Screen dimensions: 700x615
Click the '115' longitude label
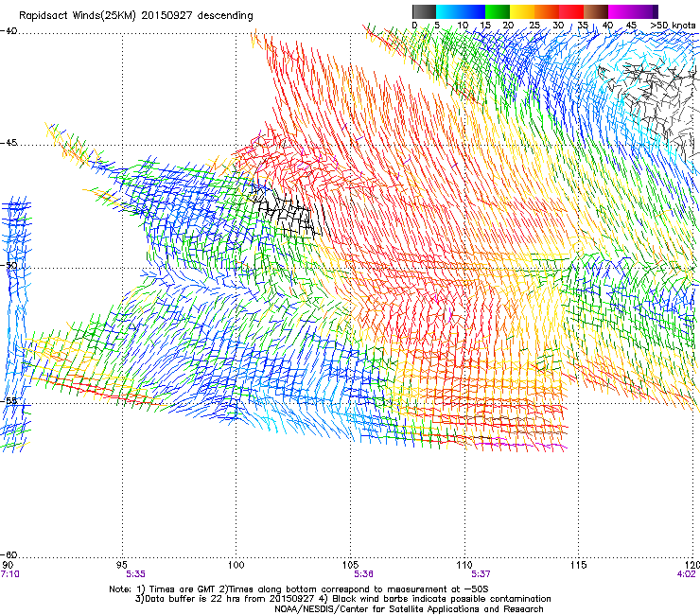point(579,565)
